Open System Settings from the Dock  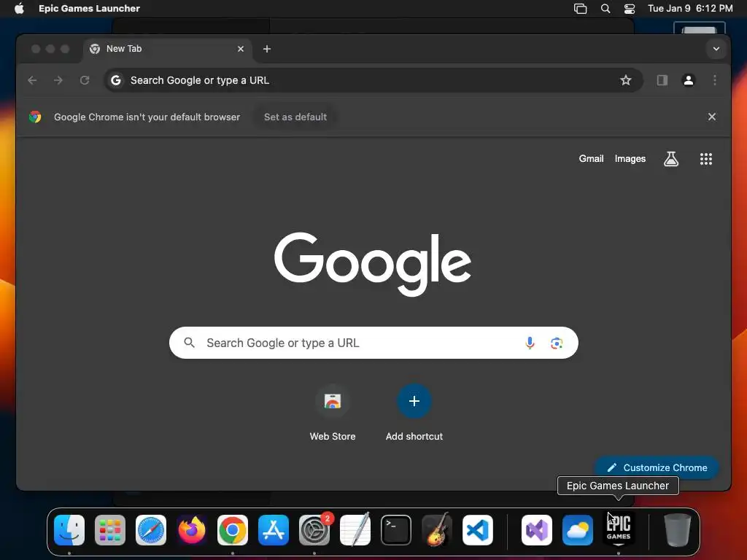[x=314, y=530]
